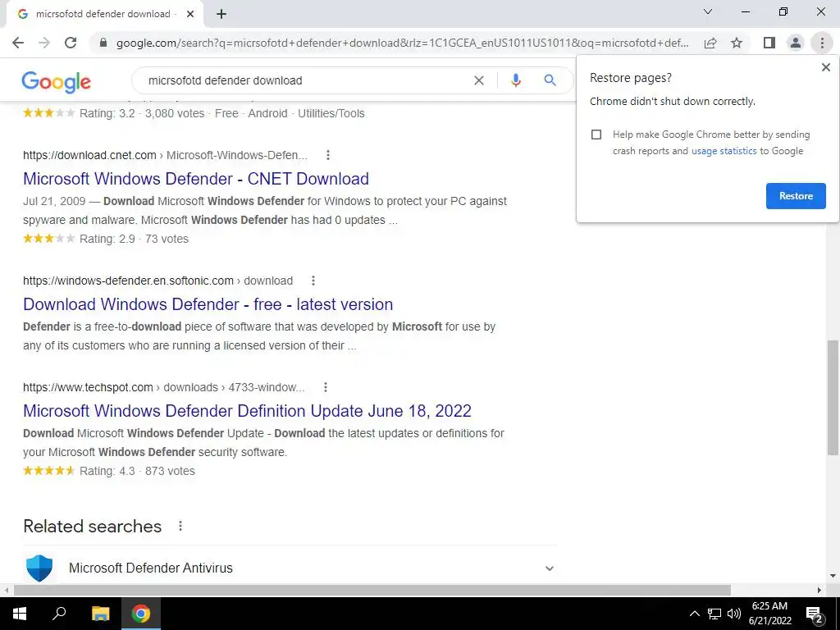Click Rating: 4.3 · 873 votes text
This screenshot has width=840, height=630.
point(137,471)
